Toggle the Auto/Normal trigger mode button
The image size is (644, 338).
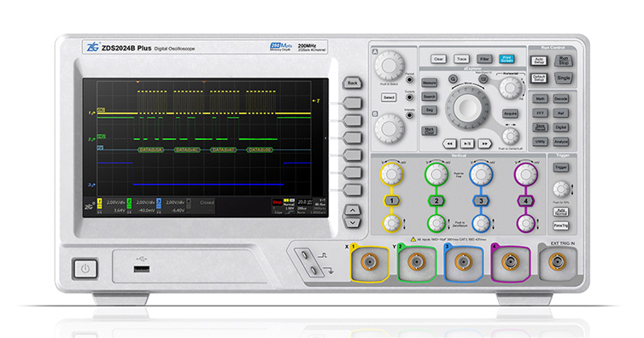tap(561, 212)
